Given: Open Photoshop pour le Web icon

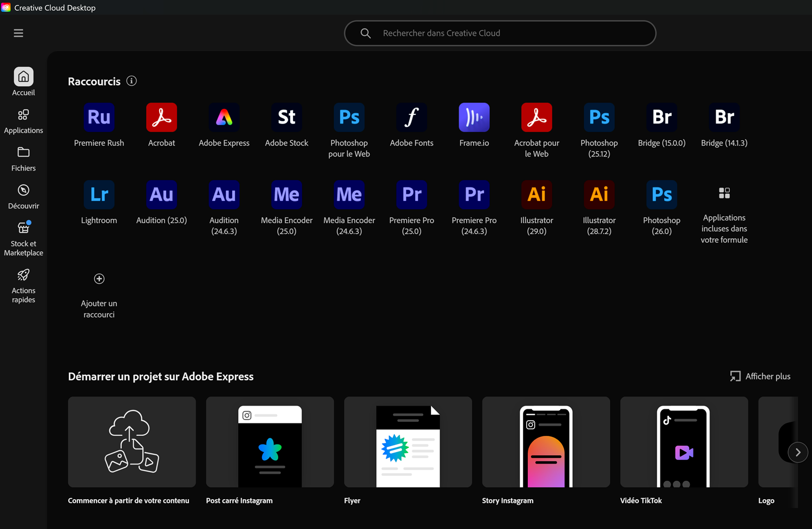Looking at the screenshot, I should coord(349,117).
